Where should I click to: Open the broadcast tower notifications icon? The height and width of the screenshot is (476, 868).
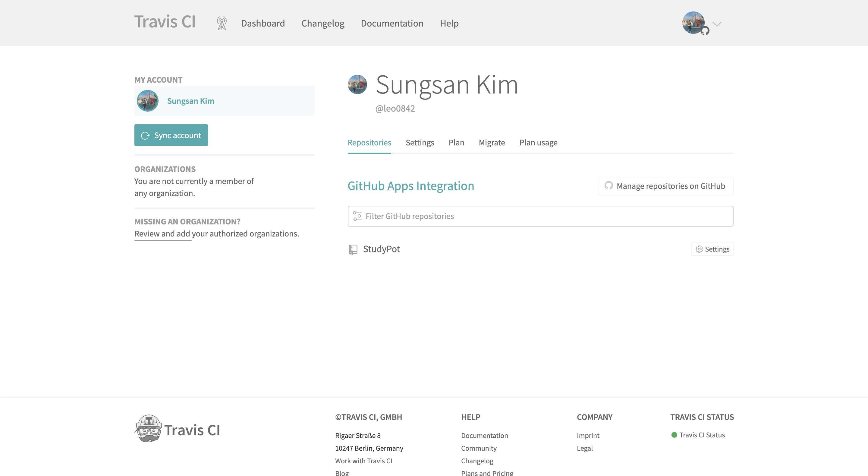pos(222,23)
